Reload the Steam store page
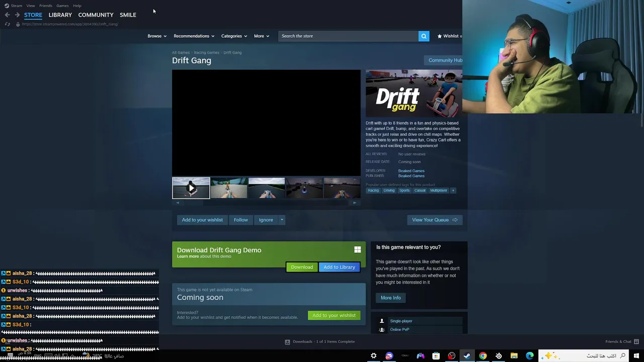Image resolution: width=644 pixels, height=362 pixels. coord(7,24)
